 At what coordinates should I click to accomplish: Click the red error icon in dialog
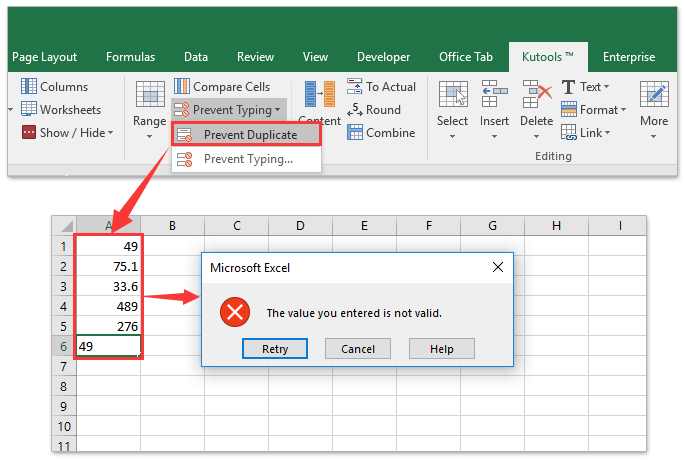click(235, 312)
